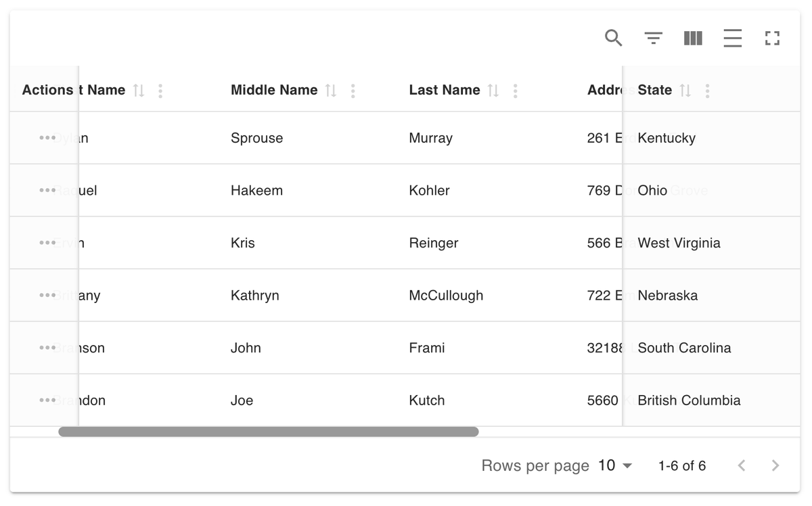Screen dimensions: 812x506
Task: Sort by Middle Name column arrows
Action: (331, 91)
